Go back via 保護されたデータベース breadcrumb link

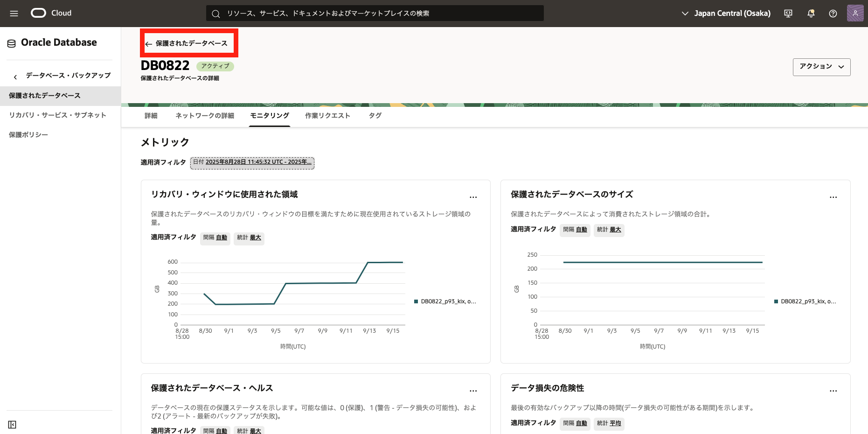click(x=187, y=43)
